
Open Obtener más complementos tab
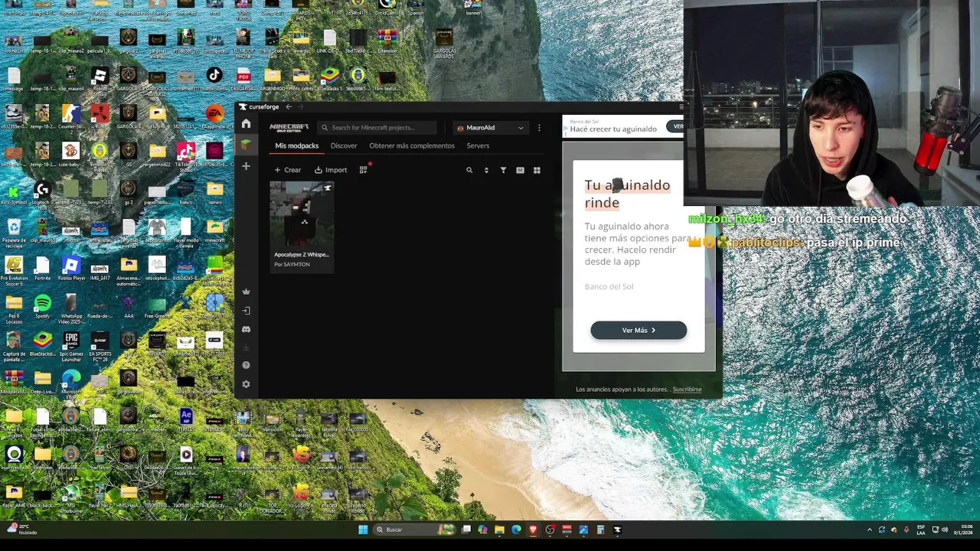coord(412,145)
